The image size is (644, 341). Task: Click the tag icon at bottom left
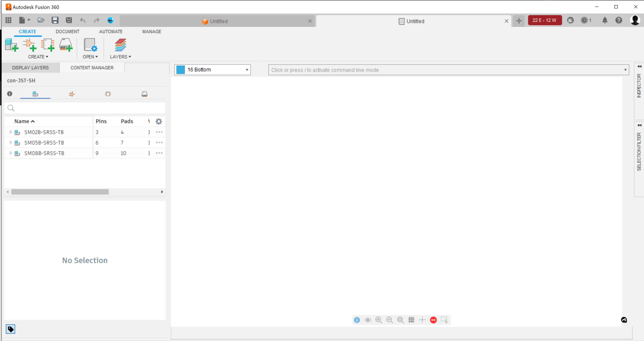[x=10, y=329]
